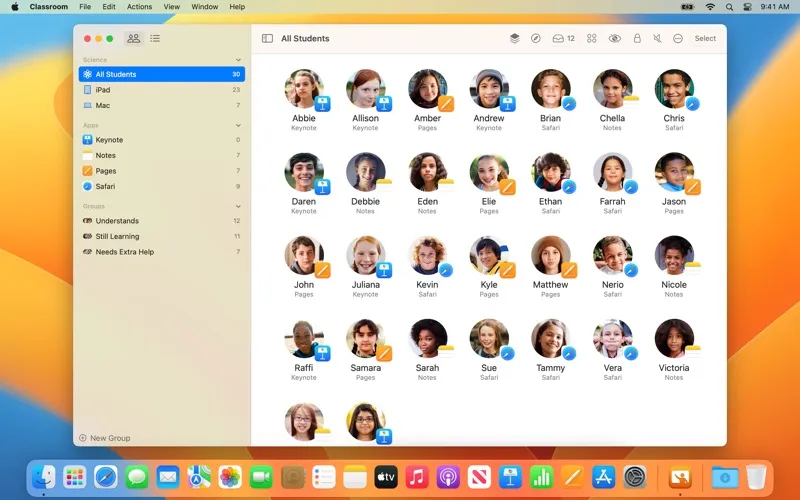Collapse the Science section chevron

[x=238, y=60]
